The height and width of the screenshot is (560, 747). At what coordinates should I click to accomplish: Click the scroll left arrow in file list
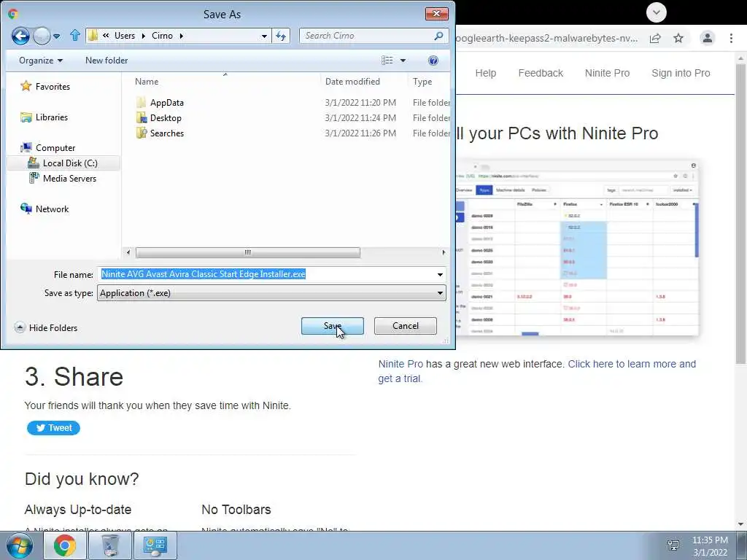(x=128, y=252)
